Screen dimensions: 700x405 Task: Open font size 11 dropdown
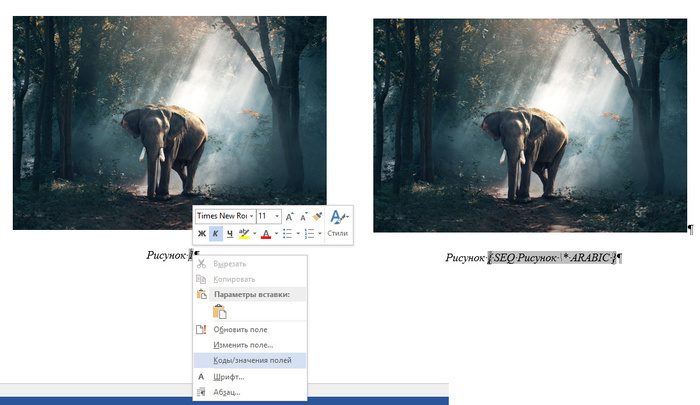coord(277,216)
